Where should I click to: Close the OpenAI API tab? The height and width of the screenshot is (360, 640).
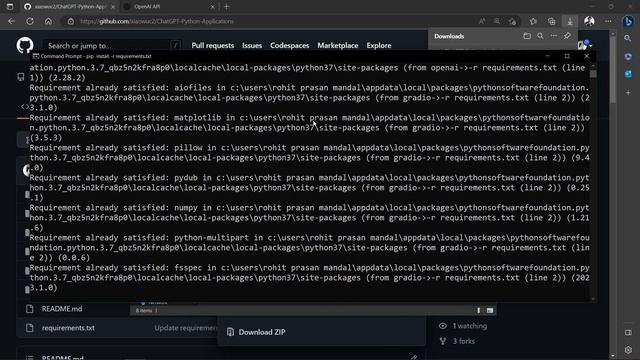tap(212, 7)
